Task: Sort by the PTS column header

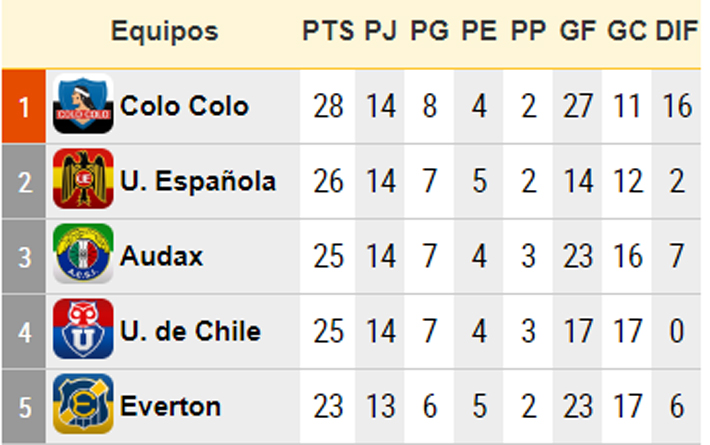Action: coord(328,31)
